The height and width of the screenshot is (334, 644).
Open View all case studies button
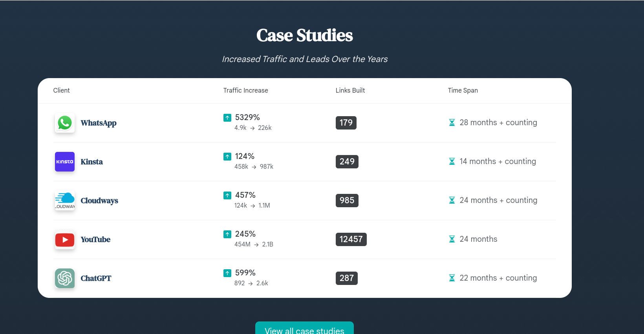[x=304, y=328]
